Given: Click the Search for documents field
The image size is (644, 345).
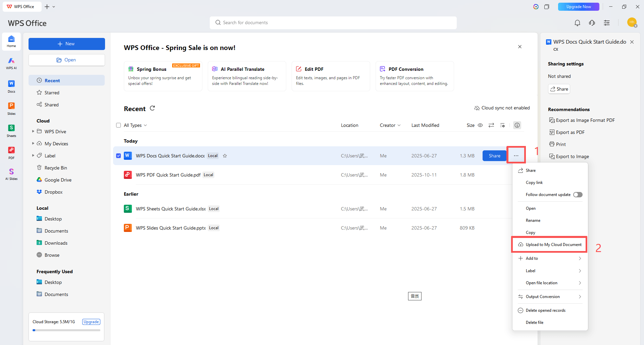Looking at the screenshot, I should coord(333,23).
